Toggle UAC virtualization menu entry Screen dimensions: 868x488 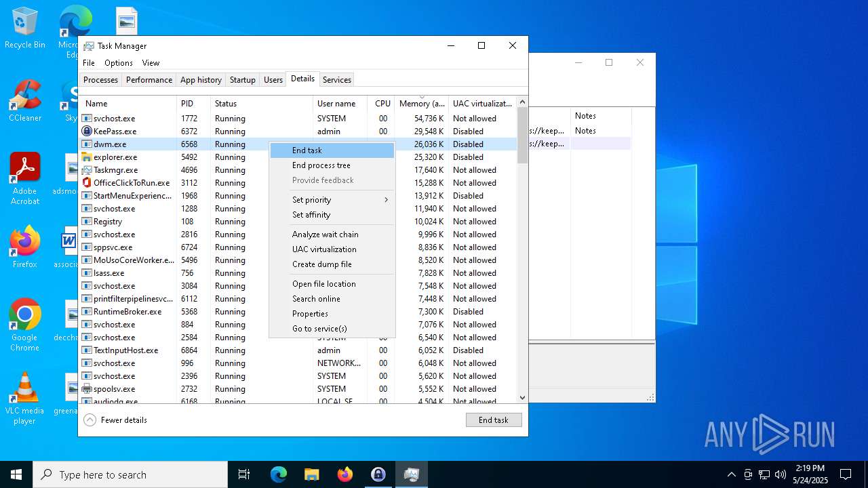click(x=332, y=249)
